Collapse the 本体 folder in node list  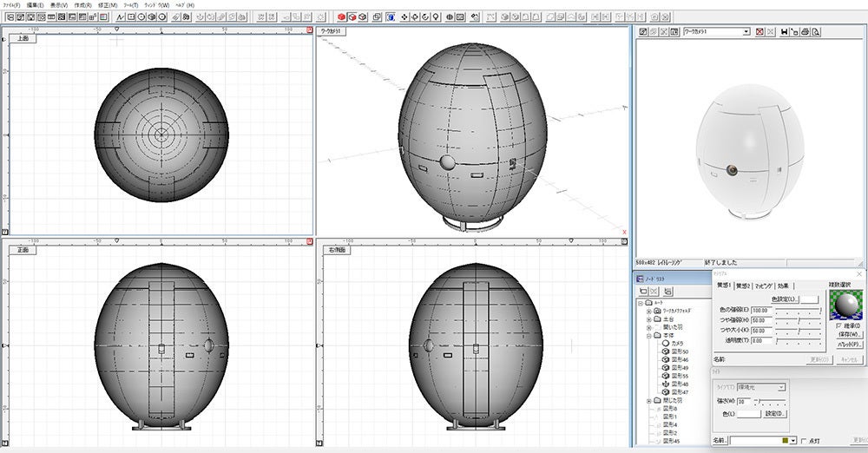tap(648, 335)
